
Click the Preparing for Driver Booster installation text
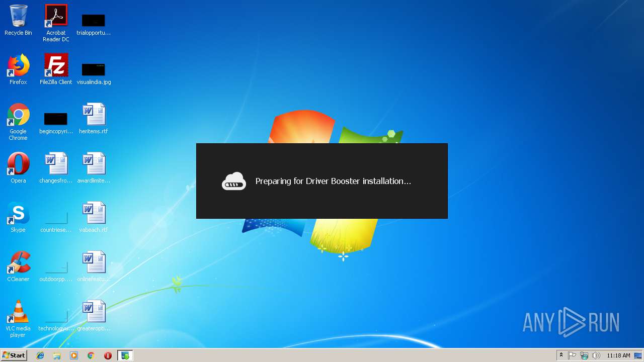(x=333, y=181)
